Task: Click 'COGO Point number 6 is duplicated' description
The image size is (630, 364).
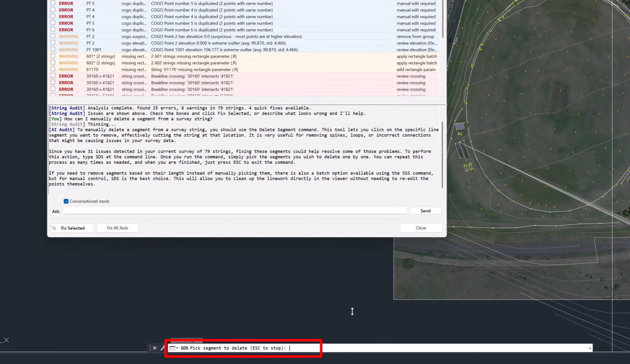Action: click(212, 30)
